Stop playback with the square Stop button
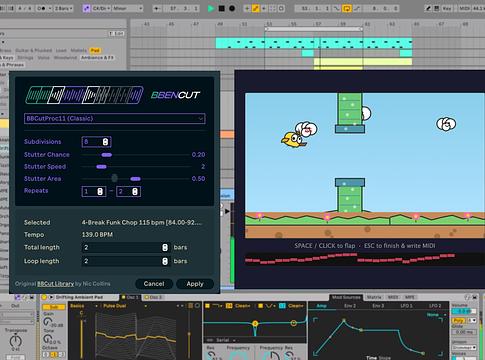485x360 pixels. click(221, 8)
